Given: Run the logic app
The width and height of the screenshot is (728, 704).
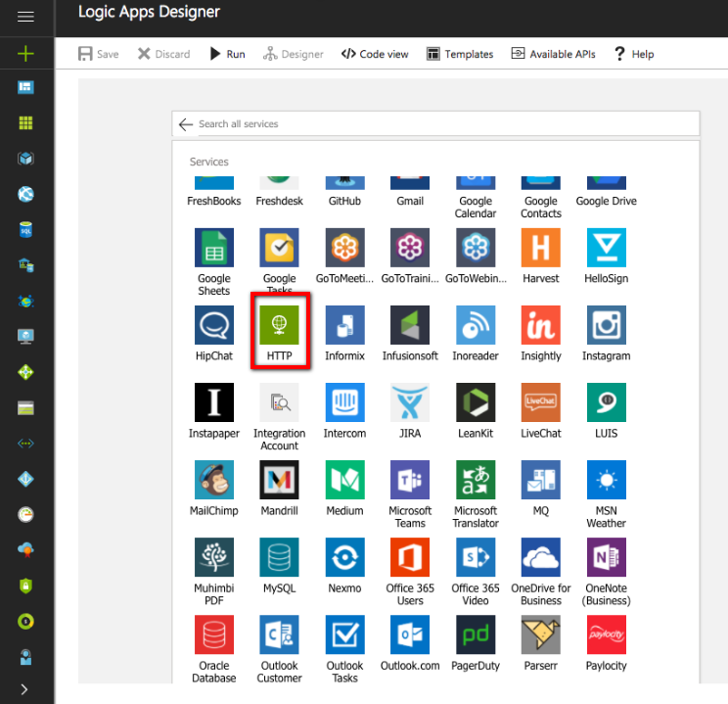Looking at the screenshot, I should pos(227,54).
